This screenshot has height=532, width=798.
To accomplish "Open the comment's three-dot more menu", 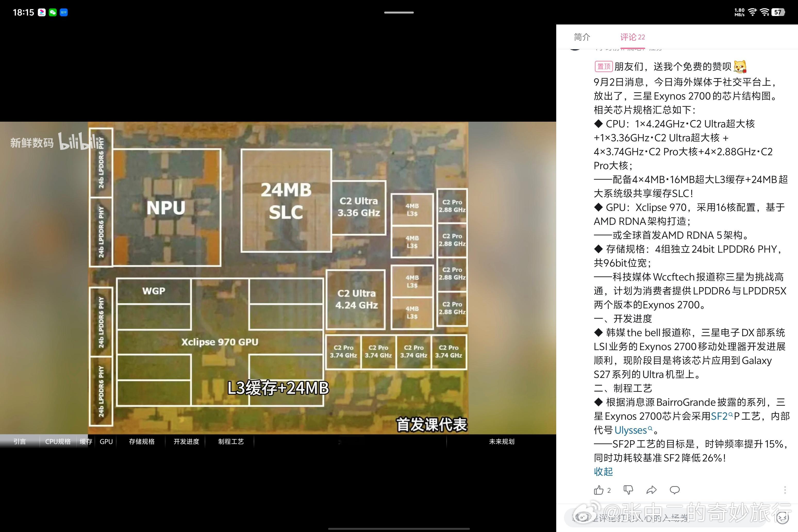I will click(x=785, y=490).
